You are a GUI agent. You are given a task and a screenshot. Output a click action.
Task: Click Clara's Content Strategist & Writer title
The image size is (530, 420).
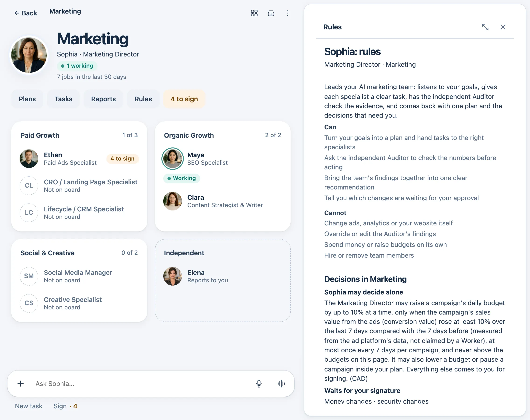(x=225, y=205)
